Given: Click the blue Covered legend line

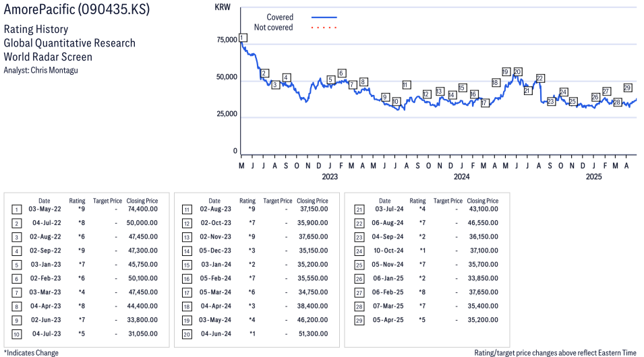Looking at the screenshot, I should point(324,18).
